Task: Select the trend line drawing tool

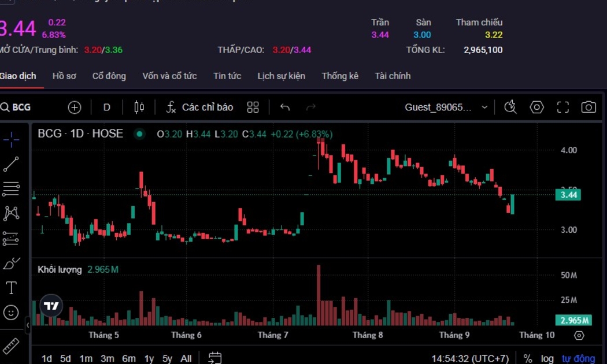Action: (x=11, y=165)
